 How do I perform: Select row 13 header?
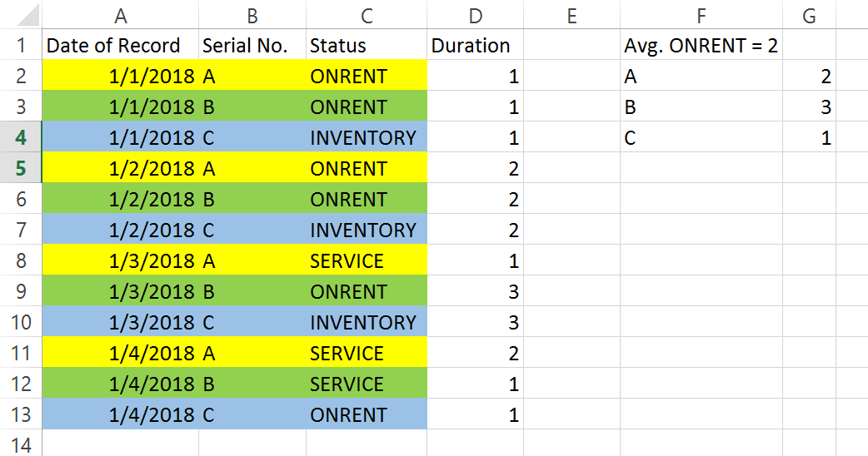(x=21, y=414)
